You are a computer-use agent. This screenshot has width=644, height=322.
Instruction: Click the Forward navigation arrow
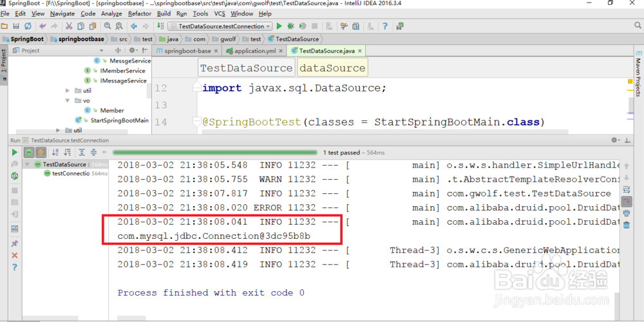click(x=146, y=26)
